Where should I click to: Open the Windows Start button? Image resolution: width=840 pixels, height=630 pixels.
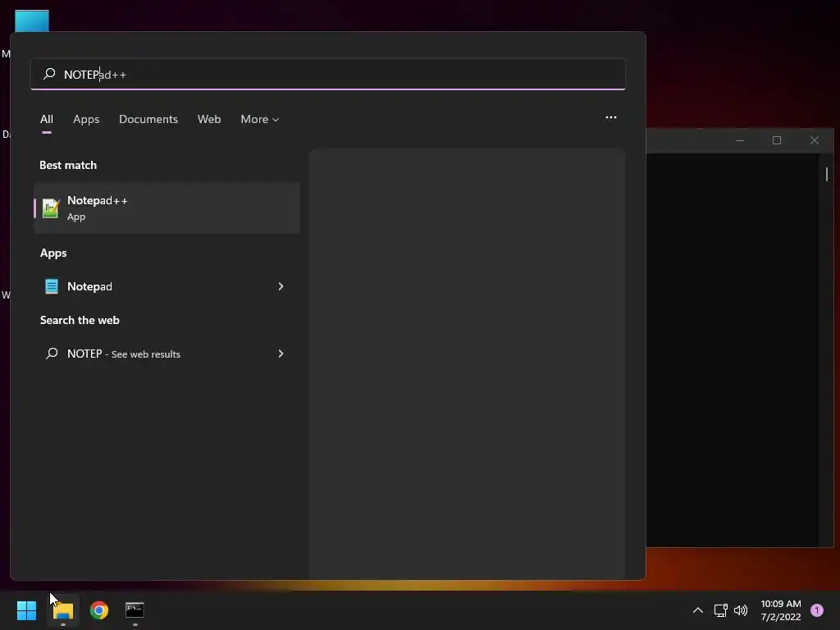point(26,610)
